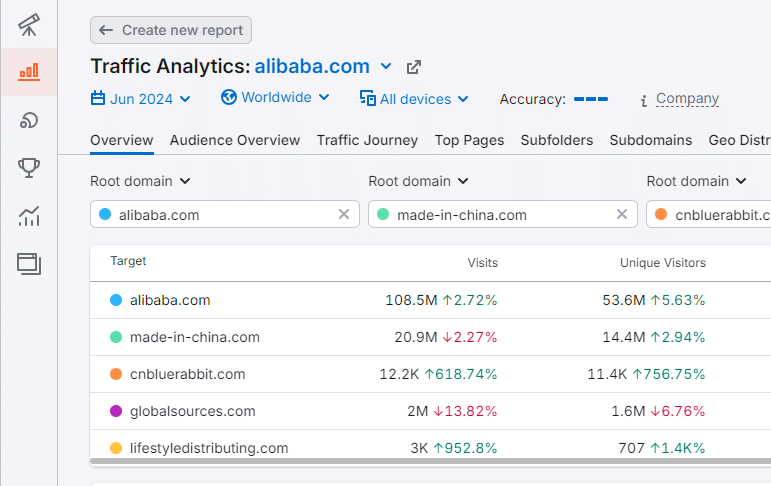
Task: Click the 20.9M visits value
Action: pos(415,337)
